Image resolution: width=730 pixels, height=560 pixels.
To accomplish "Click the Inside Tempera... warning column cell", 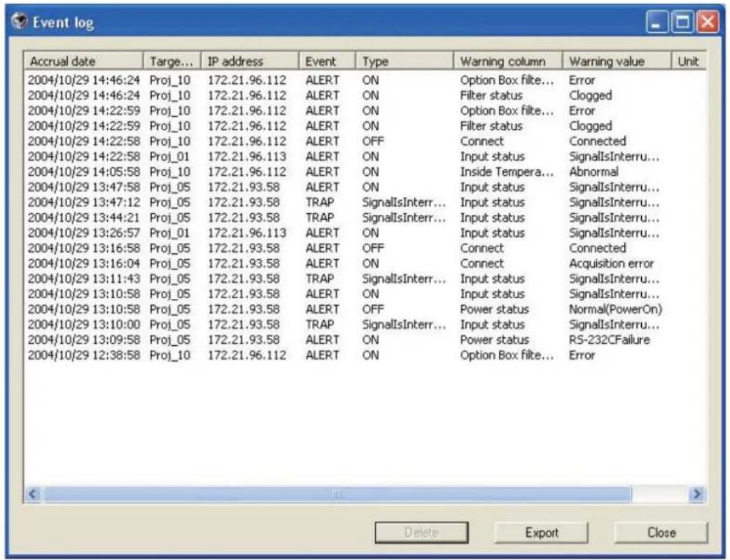I will (507, 171).
